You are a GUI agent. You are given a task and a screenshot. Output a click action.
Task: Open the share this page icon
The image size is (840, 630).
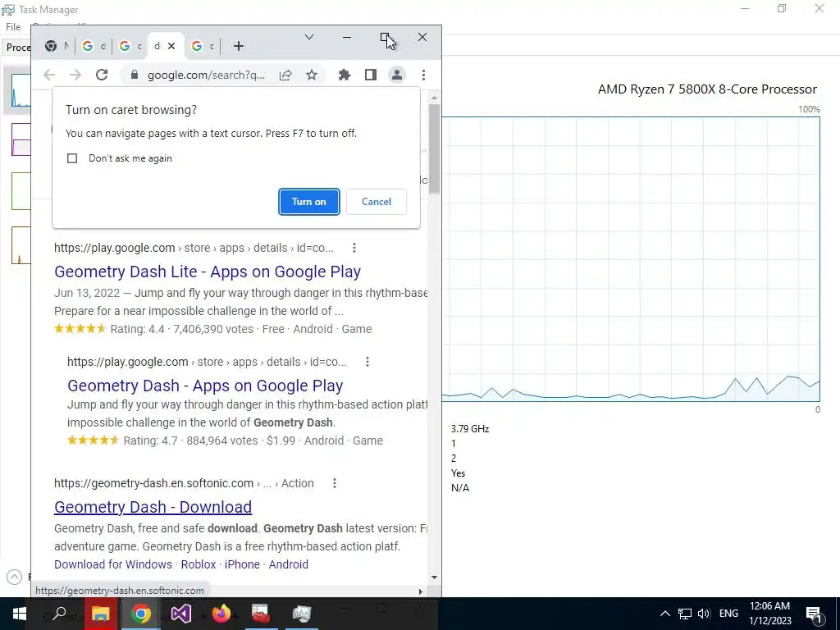[x=285, y=75]
